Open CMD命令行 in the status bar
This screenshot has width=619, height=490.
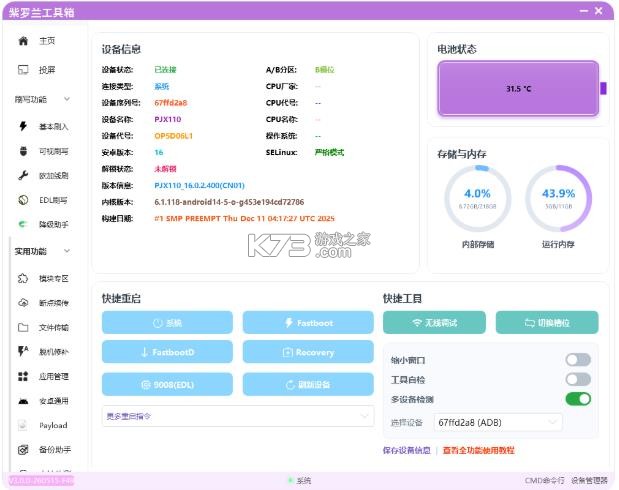tap(544, 481)
